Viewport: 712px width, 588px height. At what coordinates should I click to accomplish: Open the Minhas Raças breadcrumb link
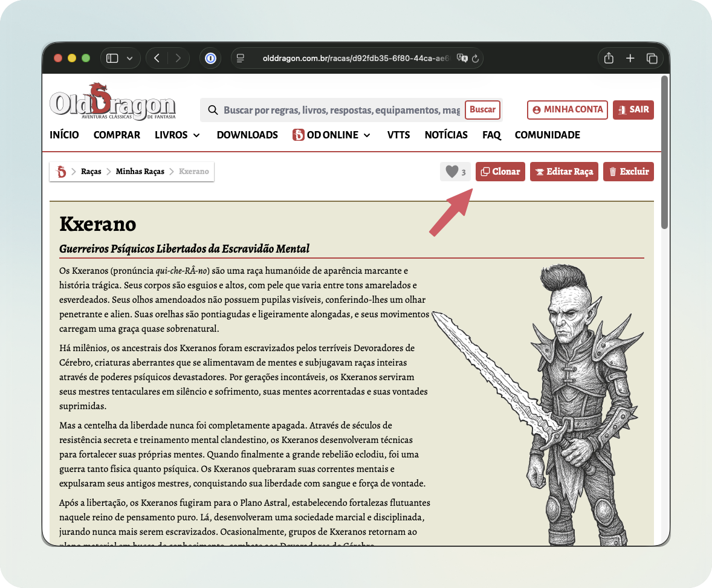140,171
